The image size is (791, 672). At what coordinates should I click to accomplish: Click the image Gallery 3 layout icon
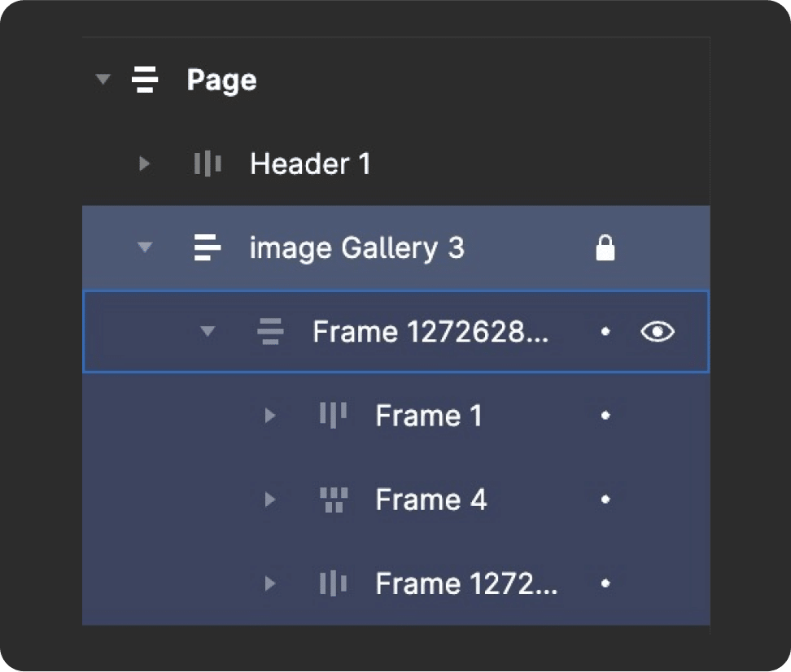pyautogui.click(x=208, y=247)
